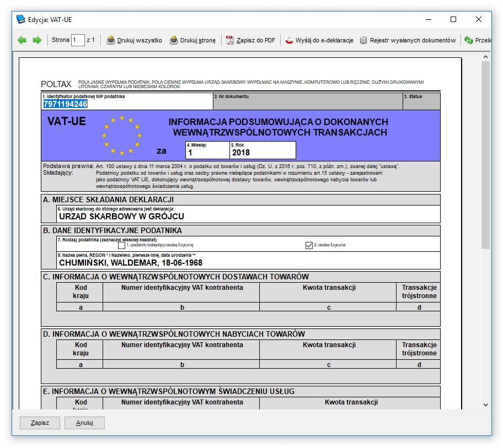Click the Wyślij do e-deklaracje icon

coord(289,40)
